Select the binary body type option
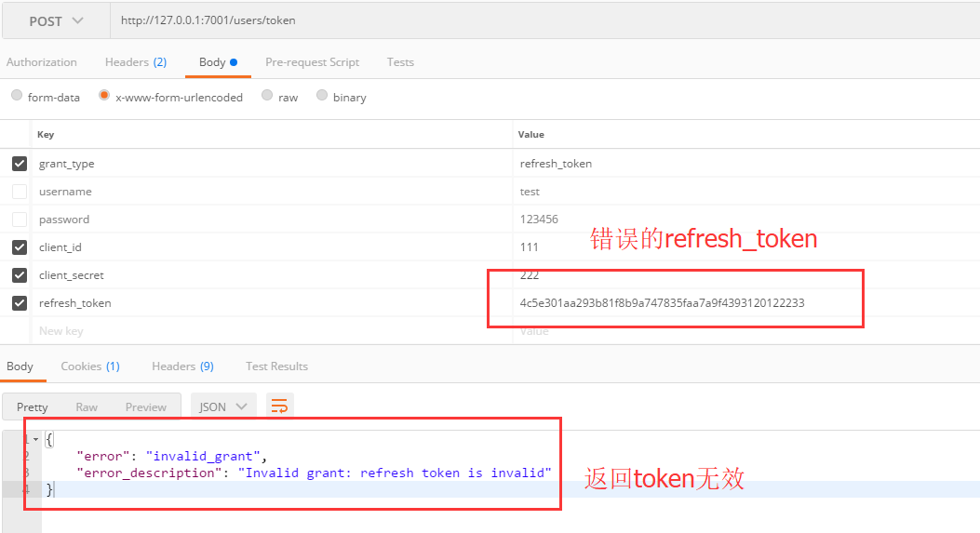The height and width of the screenshot is (533, 980). coord(322,96)
